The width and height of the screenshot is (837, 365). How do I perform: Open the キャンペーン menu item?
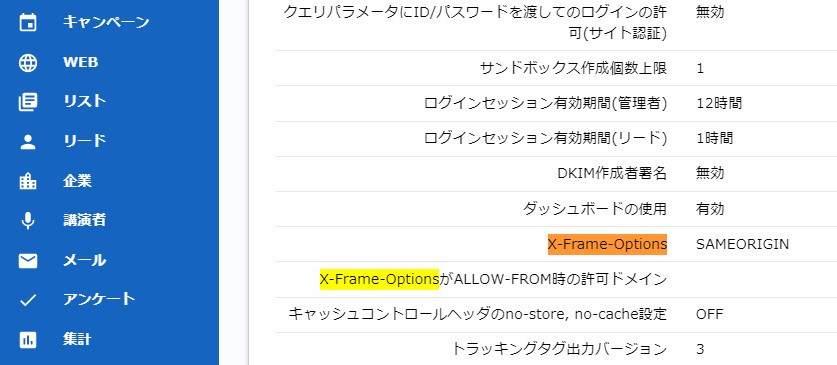coord(106,22)
